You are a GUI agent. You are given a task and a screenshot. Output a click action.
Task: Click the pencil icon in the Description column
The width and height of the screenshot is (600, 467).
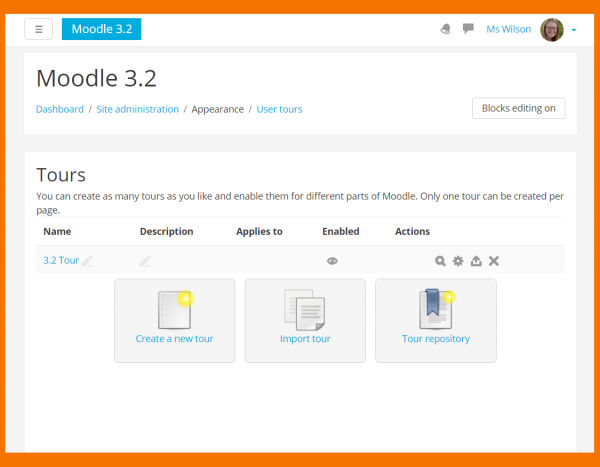click(x=145, y=261)
